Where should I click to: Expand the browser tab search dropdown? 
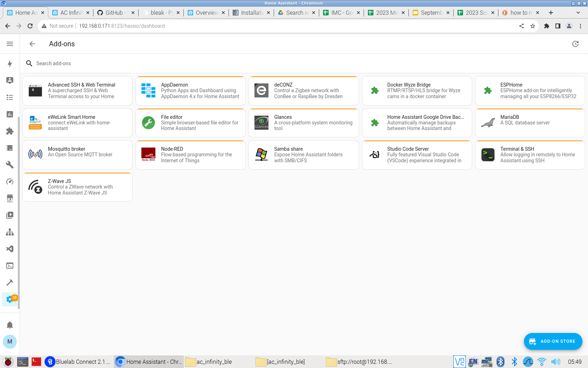(578, 13)
